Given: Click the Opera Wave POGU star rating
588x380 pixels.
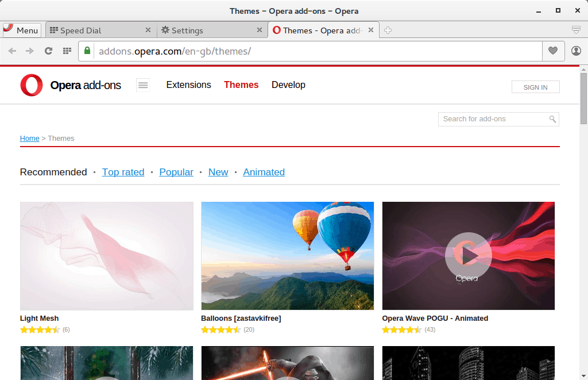Looking at the screenshot, I should (x=402, y=329).
